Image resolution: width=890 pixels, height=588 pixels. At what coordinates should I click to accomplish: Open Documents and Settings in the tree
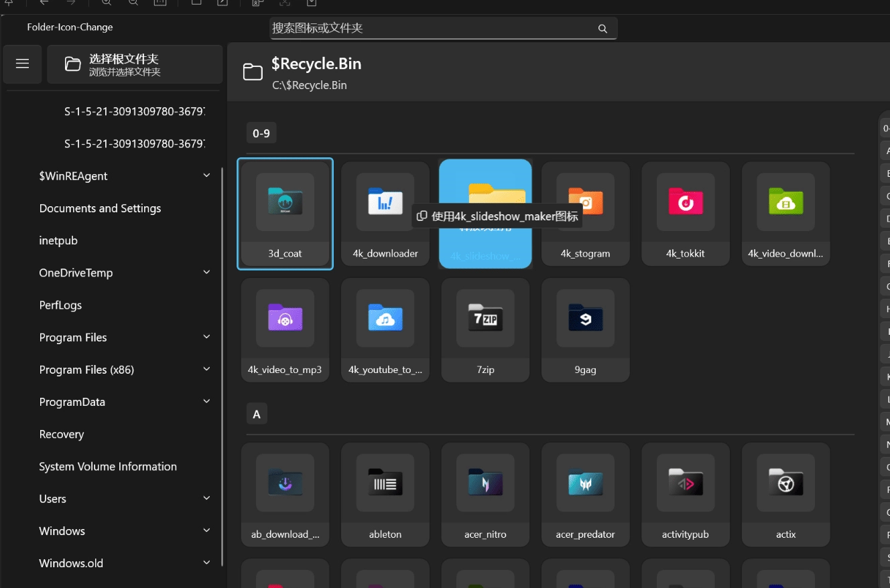click(x=100, y=208)
